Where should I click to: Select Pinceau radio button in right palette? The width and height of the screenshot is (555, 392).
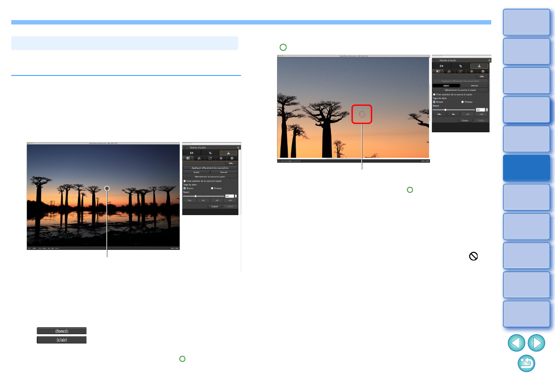463,102
